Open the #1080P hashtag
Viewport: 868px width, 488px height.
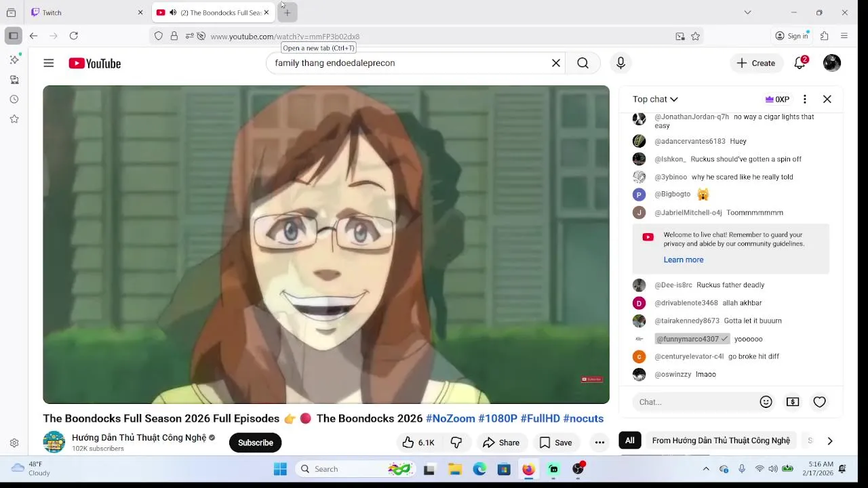(498, 418)
